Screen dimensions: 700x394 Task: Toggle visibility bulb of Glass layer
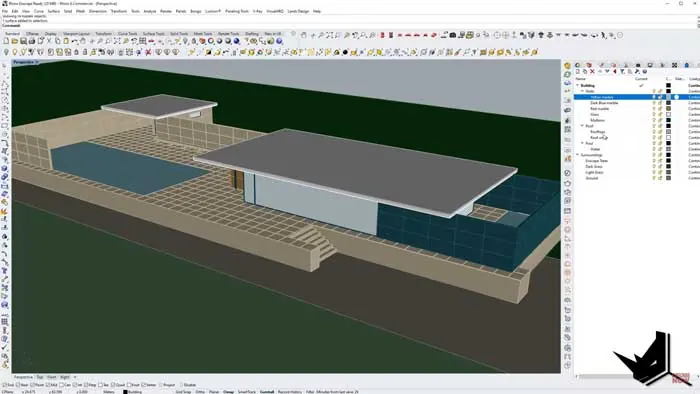pos(654,114)
